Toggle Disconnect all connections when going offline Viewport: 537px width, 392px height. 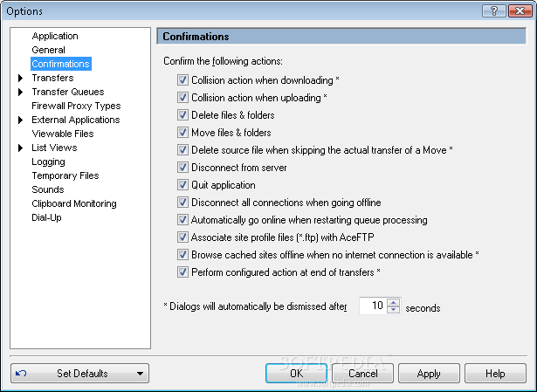click(182, 203)
